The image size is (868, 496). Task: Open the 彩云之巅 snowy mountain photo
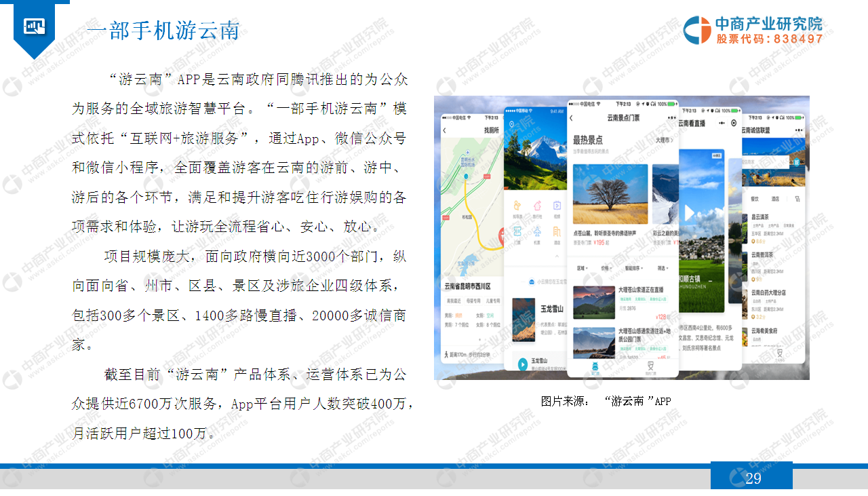665,194
